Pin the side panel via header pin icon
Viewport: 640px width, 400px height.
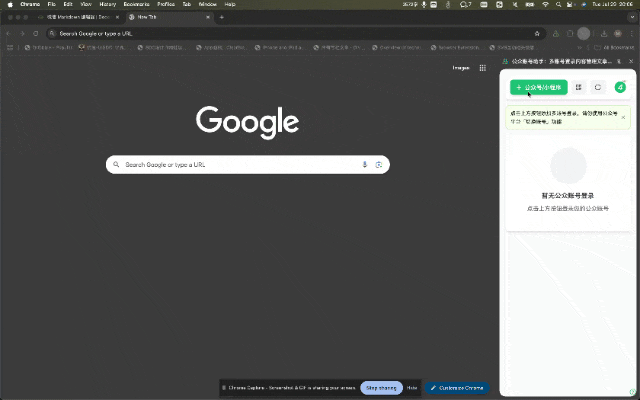click(x=619, y=61)
